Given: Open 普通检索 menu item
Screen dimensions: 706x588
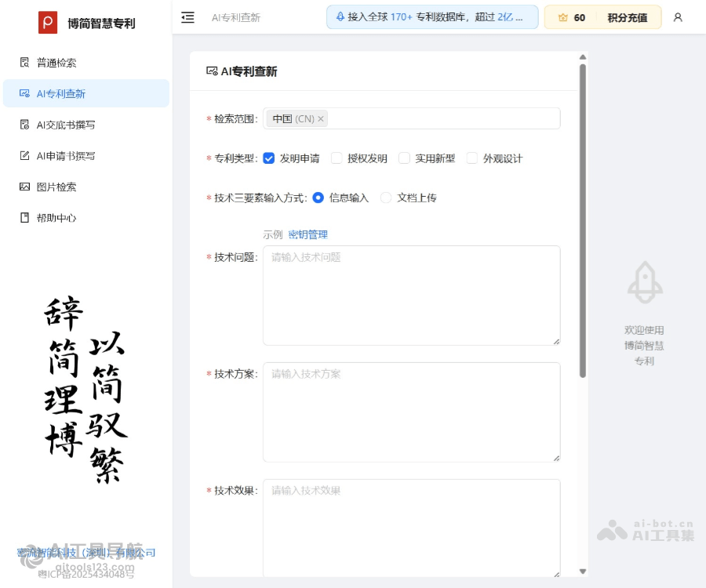Looking at the screenshot, I should click(86, 63).
